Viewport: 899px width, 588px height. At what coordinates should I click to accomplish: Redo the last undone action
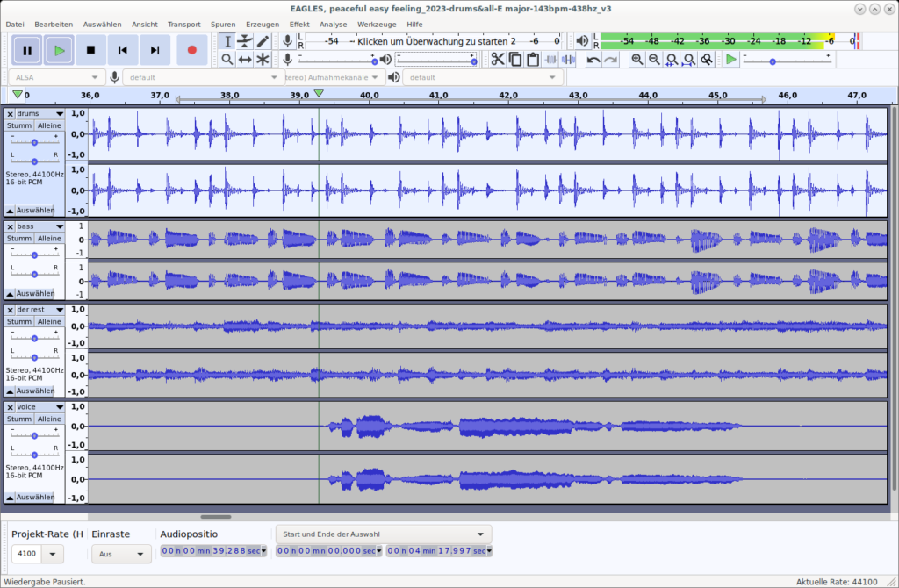tap(611, 59)
